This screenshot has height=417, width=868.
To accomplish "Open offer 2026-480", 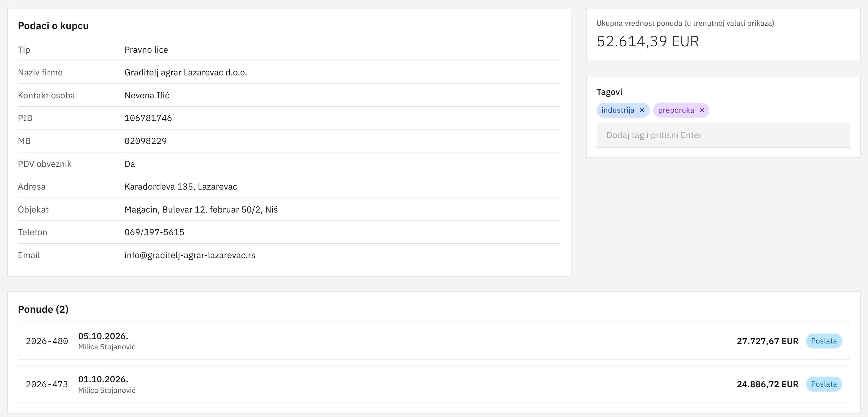I will [434, 341].
